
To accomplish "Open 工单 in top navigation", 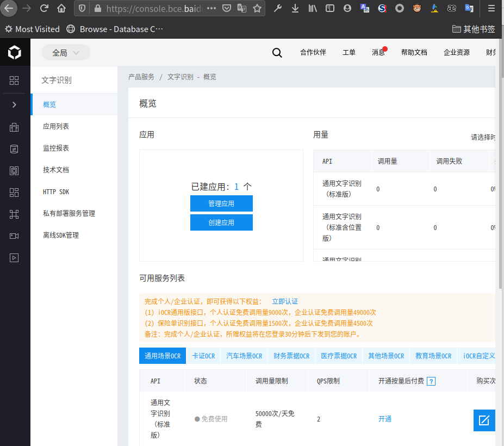I will tap(349, 52).
